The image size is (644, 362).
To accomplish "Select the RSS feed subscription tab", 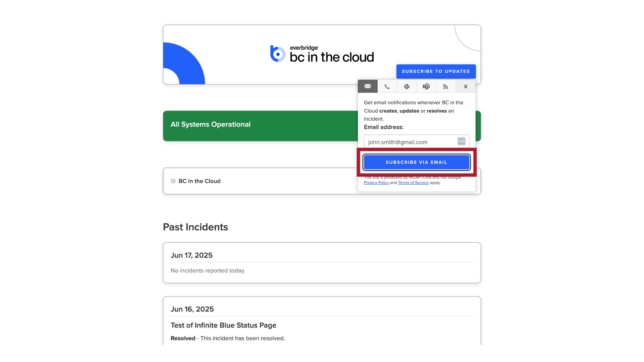I will [445, 86].
